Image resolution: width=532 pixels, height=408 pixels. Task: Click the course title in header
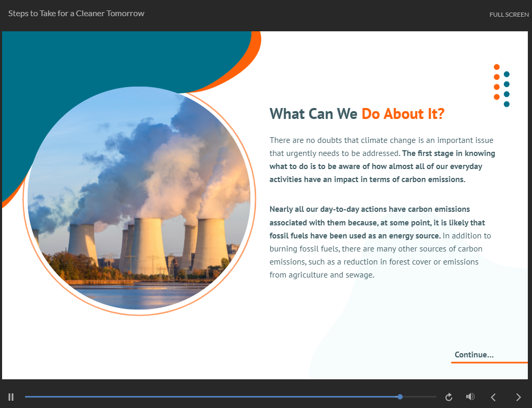[x=76, y=14]
